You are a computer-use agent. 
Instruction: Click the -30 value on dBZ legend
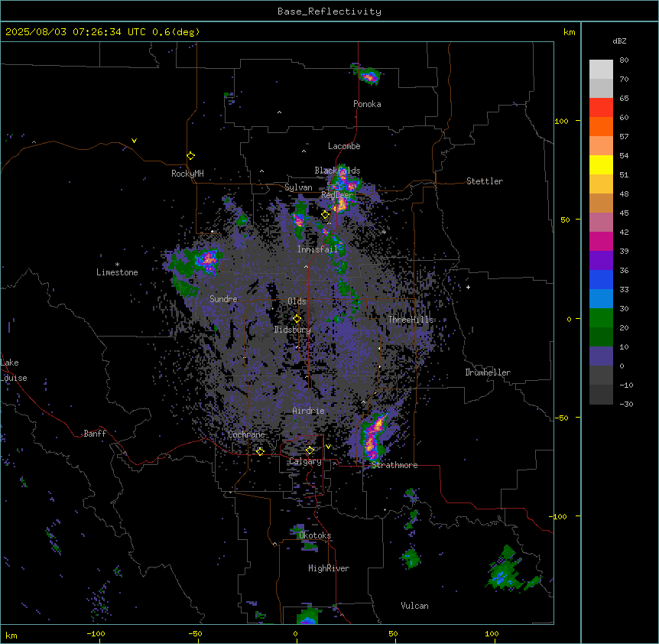626,405
